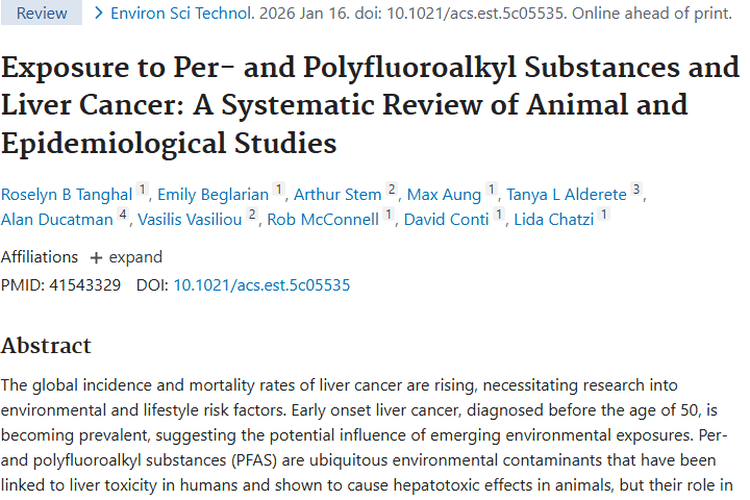Click the Review publication type badge
The height and width of the screenshot is (500, 750).
(42, 14)
